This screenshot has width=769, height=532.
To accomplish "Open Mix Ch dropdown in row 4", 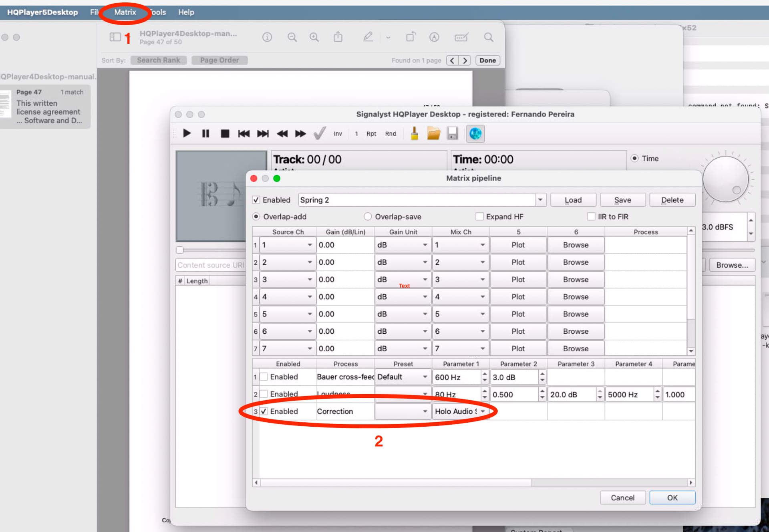I will 461,296.
